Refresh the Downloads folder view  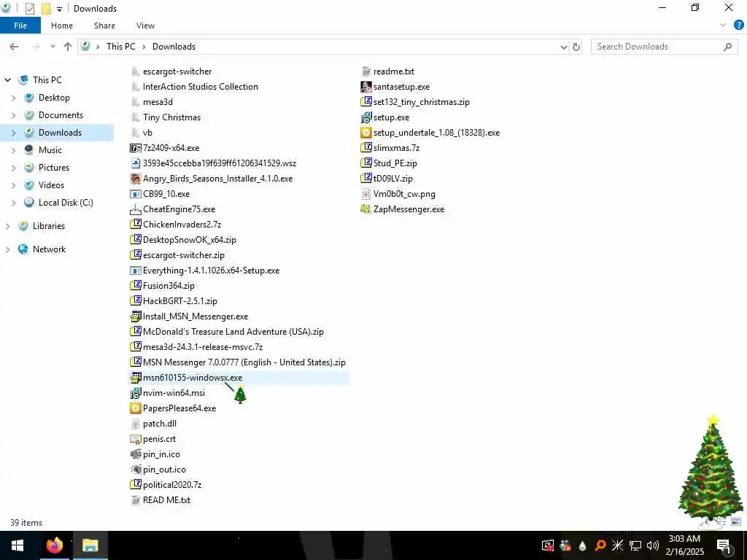coord(576,47)
